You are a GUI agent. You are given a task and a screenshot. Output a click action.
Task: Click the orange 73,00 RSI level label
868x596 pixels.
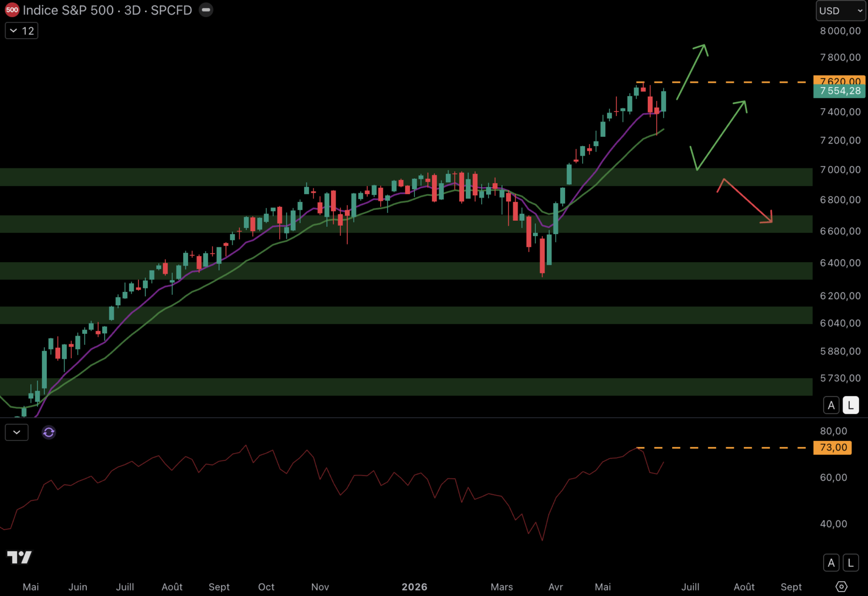coord(833,448)
